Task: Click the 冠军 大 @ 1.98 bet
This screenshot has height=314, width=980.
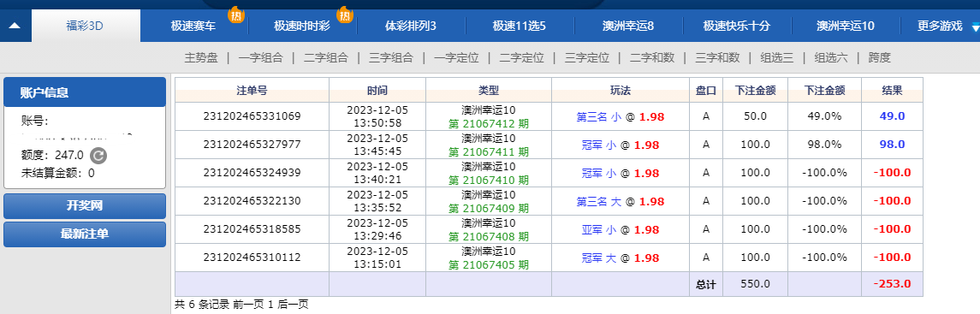Action: pos(620,258)
